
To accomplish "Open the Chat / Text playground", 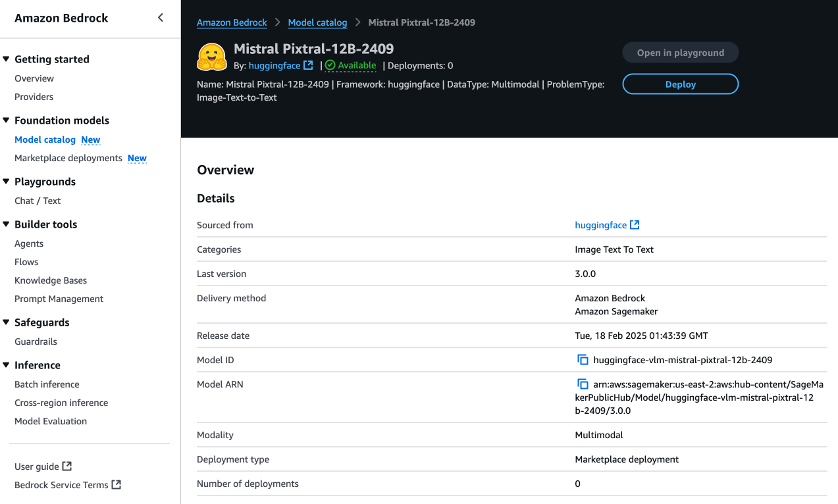I will (38, 201).
